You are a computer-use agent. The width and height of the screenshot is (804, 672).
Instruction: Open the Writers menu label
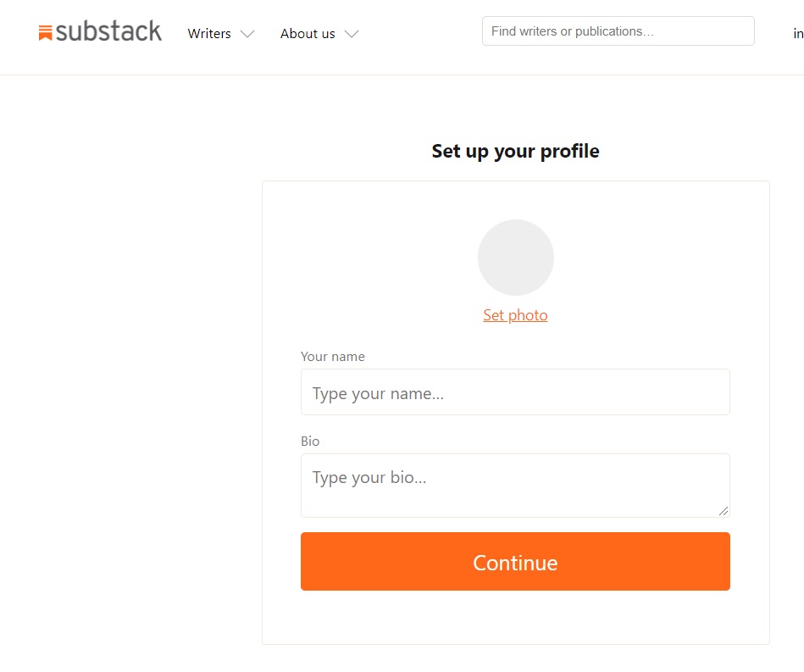pyautogui.click(x=209, y=34)
